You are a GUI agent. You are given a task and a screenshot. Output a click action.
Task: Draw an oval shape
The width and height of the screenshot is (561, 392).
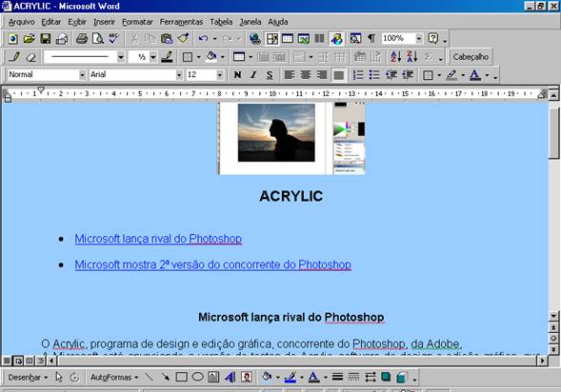(197, 377)
